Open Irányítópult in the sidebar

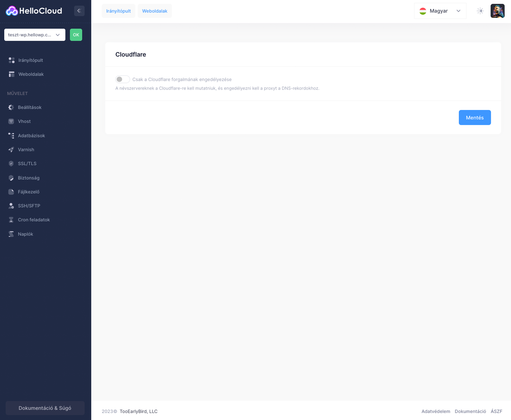click(x=31, y=60)
